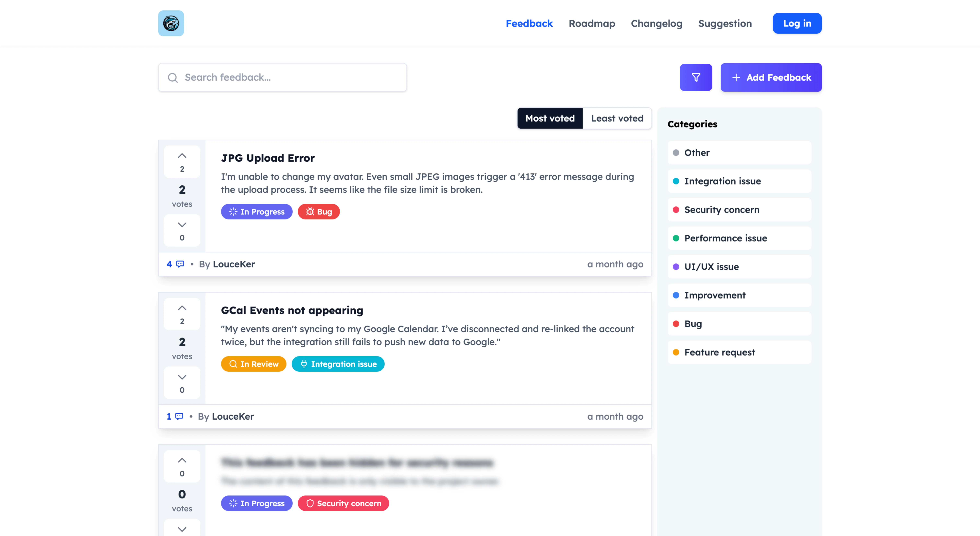Upvote the JPG Upload Error post

182,161
